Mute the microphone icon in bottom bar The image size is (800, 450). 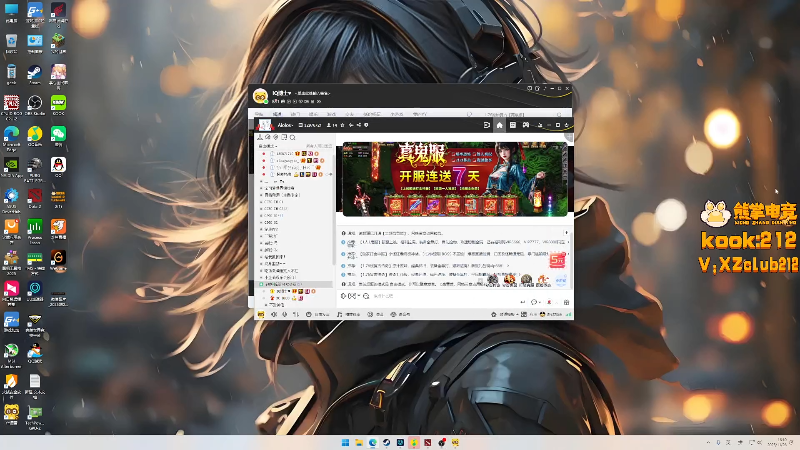[284, 314]
